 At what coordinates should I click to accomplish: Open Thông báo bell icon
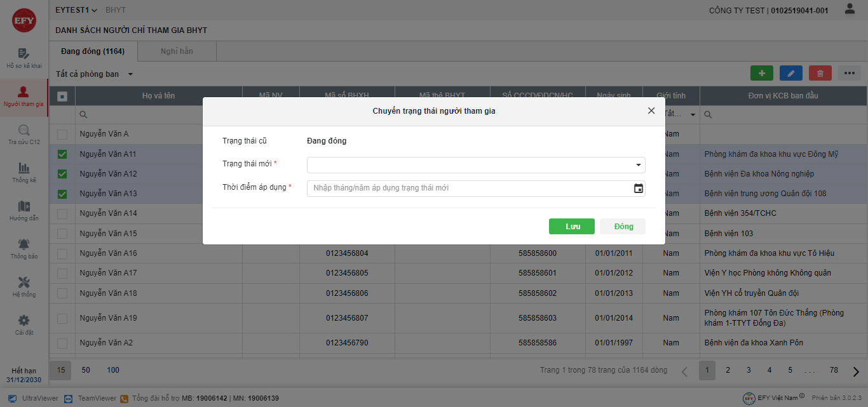tap(24, 244)
